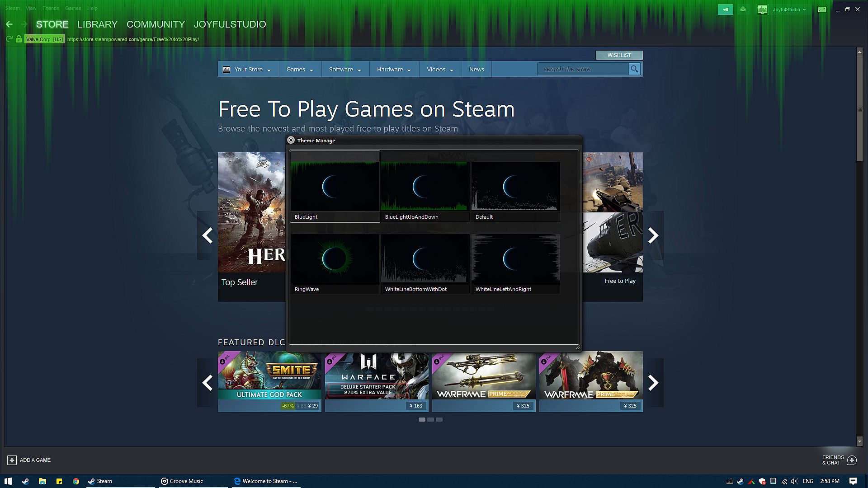Click the browser back arrow
The image size is (868, 488).
[9, 24]
